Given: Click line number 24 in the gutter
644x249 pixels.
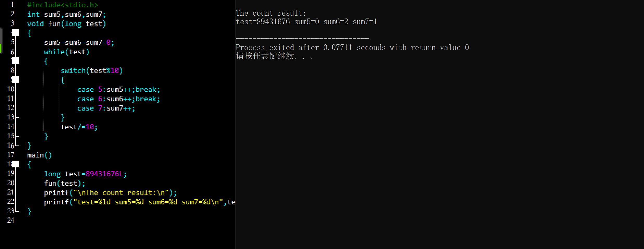Looking at the screenshot, I should coord(11,220).
